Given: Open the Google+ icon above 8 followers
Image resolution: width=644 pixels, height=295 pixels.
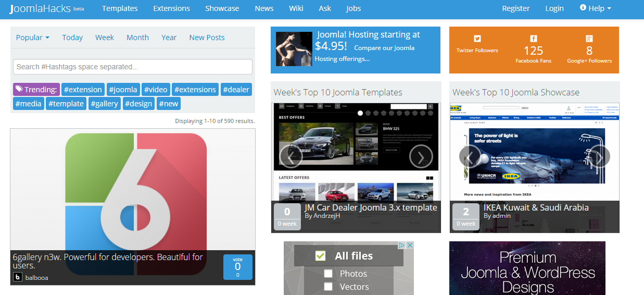Looking at the screenshot, I should point(589,39).
